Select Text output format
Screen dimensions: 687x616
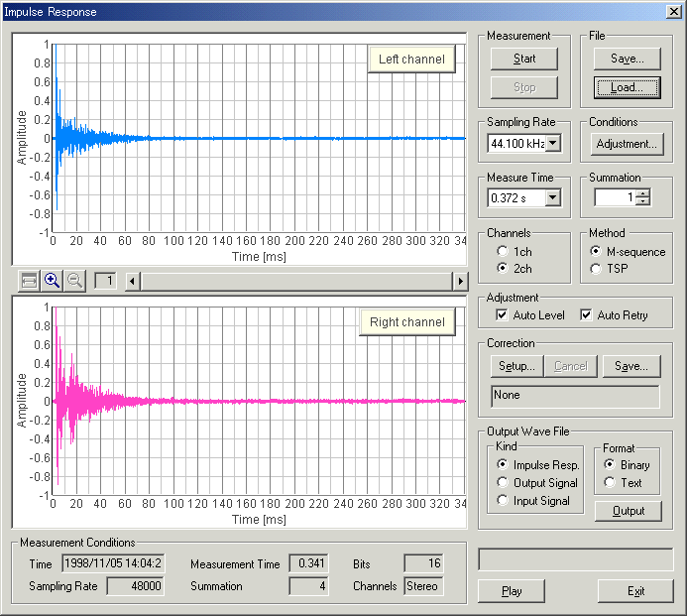pyautogui.click(x=611, y=483)
